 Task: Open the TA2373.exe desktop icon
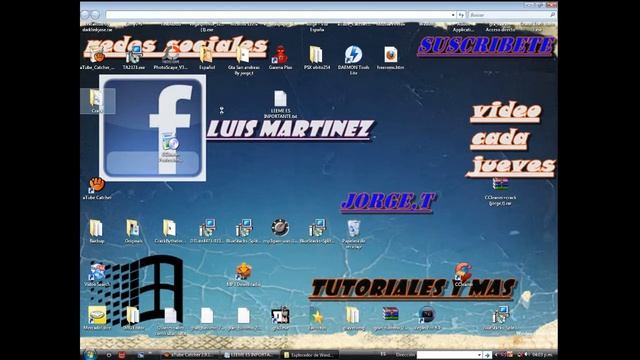[133, 58]
